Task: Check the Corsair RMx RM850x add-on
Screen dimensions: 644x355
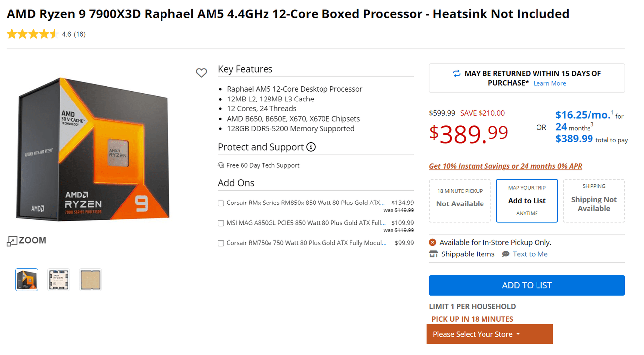Action: (221, 203)
